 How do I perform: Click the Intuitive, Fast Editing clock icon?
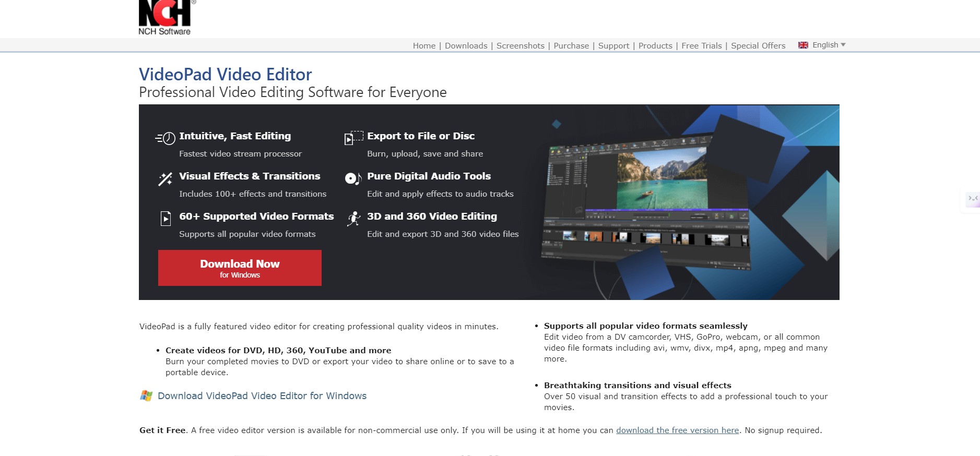166,138
